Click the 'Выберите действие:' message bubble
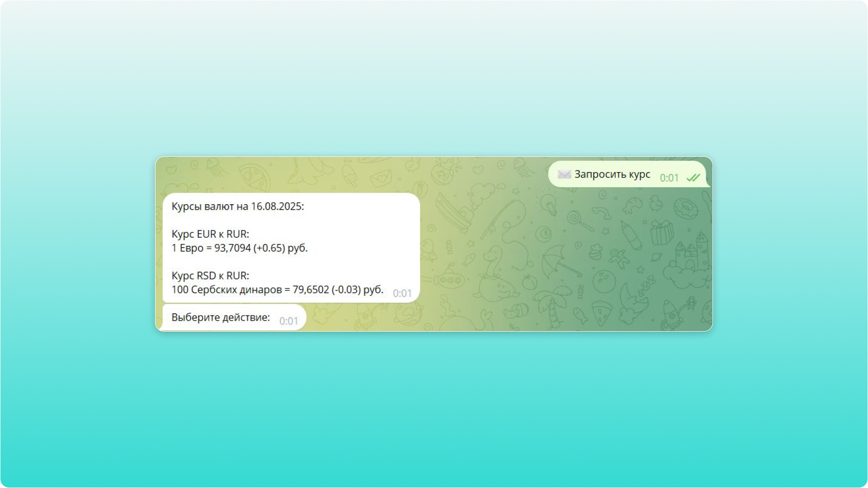The height and width of the screenshot is (488, 868). [221, 317]
